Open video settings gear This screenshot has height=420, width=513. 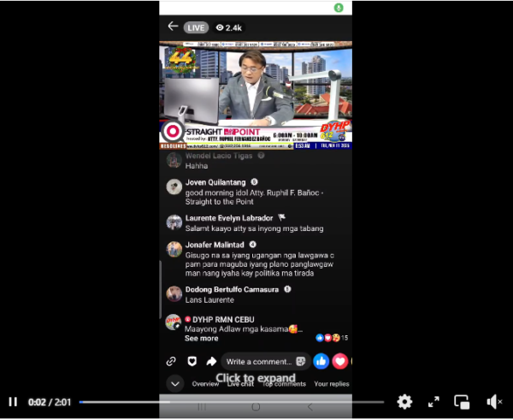404,401
